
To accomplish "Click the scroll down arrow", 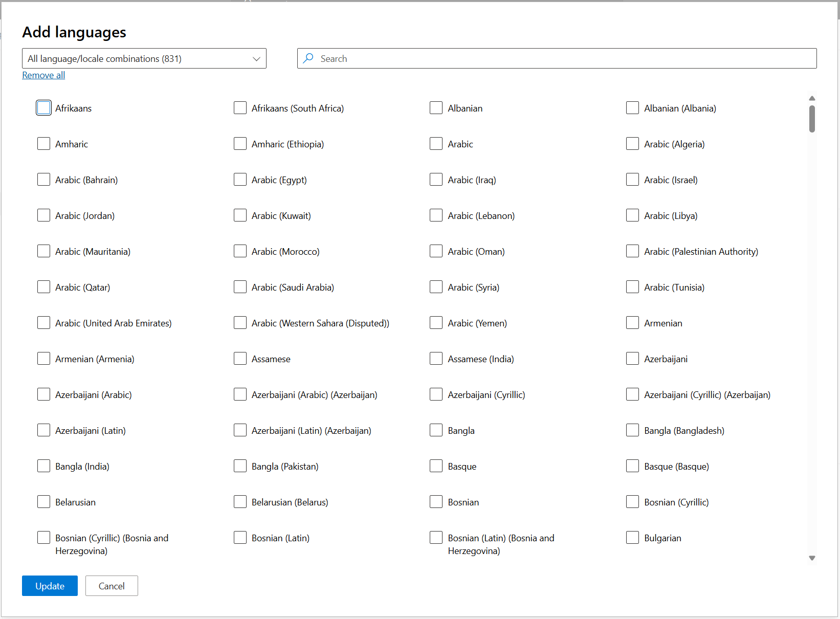I will [x=812, y=558].
